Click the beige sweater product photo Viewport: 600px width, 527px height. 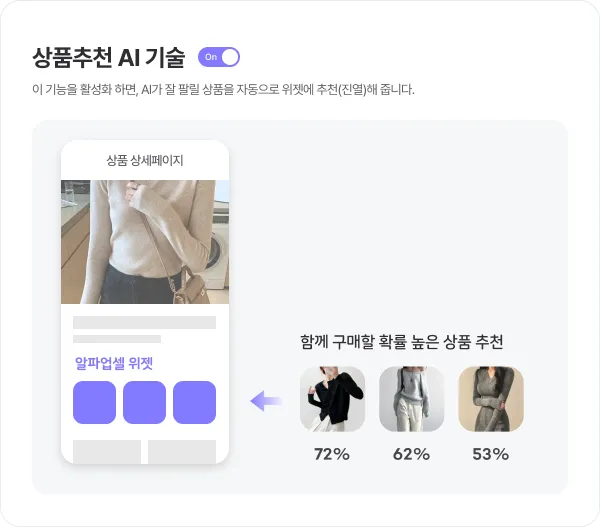tap(145, 242)
